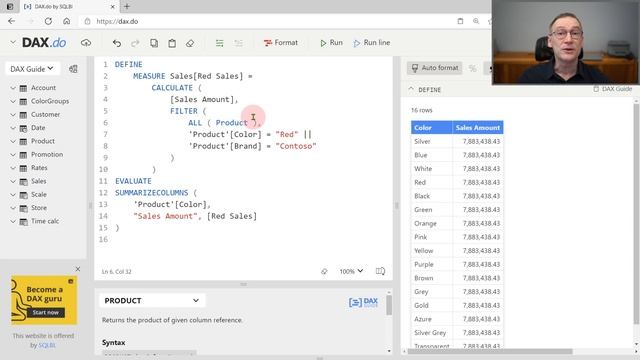Select the Silver Grey row in results
The height and width of the screenshot is (360, 640).
[x=457, y=333]
